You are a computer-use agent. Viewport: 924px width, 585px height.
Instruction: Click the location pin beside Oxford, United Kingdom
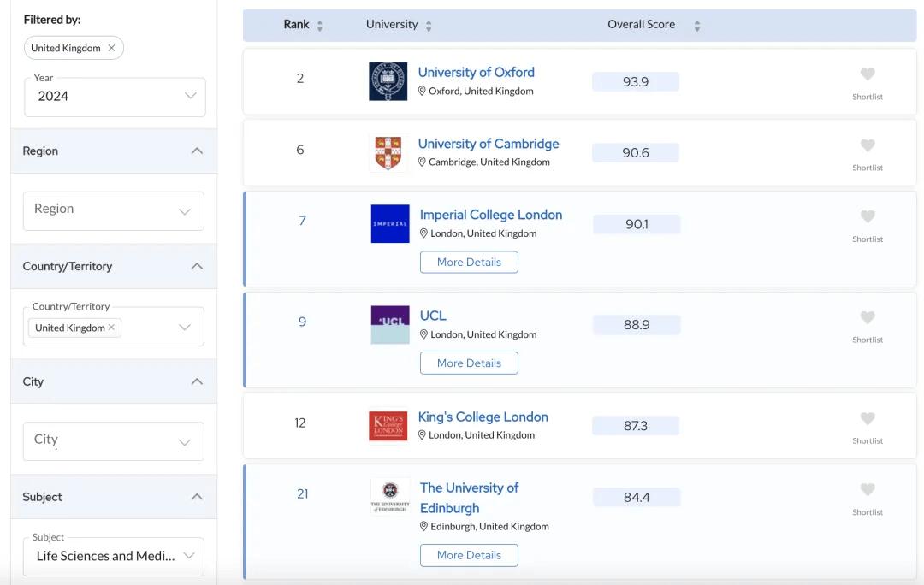tap(422, 91)
